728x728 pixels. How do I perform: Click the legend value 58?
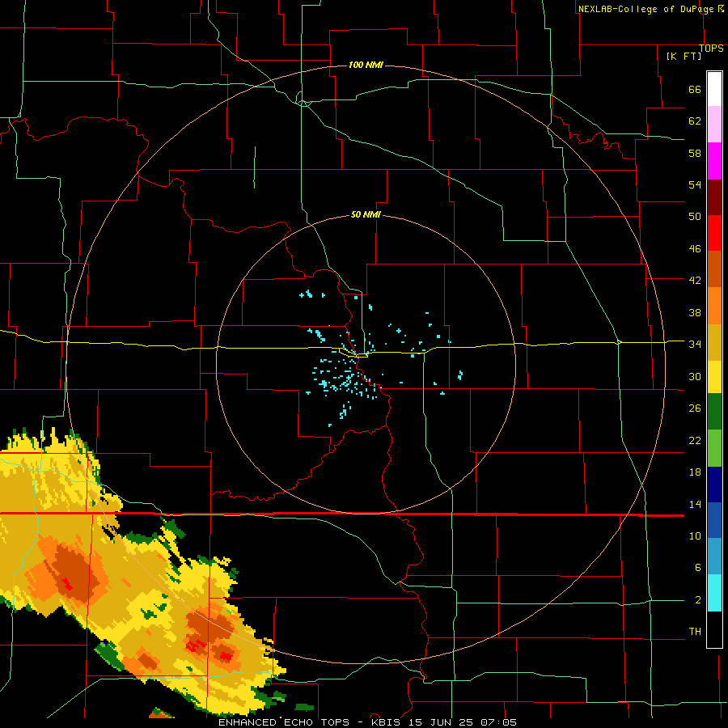(x=695, y=153)
